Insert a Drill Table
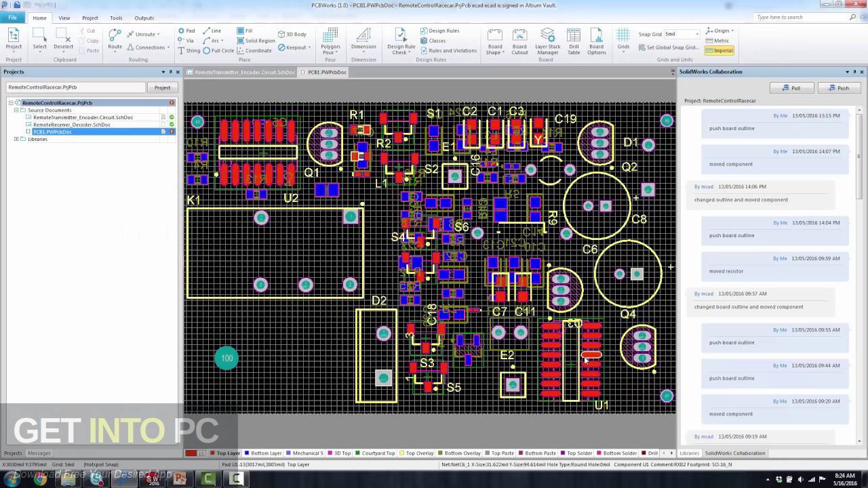This screenshot has width=868, height=488. (574, 42)
